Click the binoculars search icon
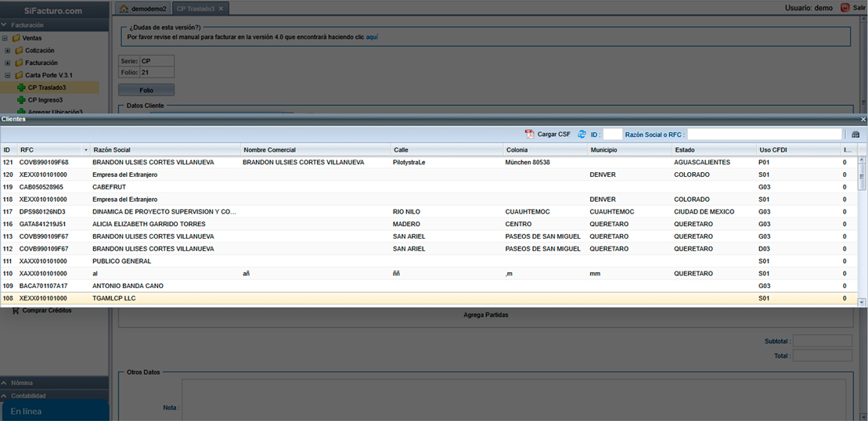The width and height of the screenshot is (868, 421). (x=855, y=135)
